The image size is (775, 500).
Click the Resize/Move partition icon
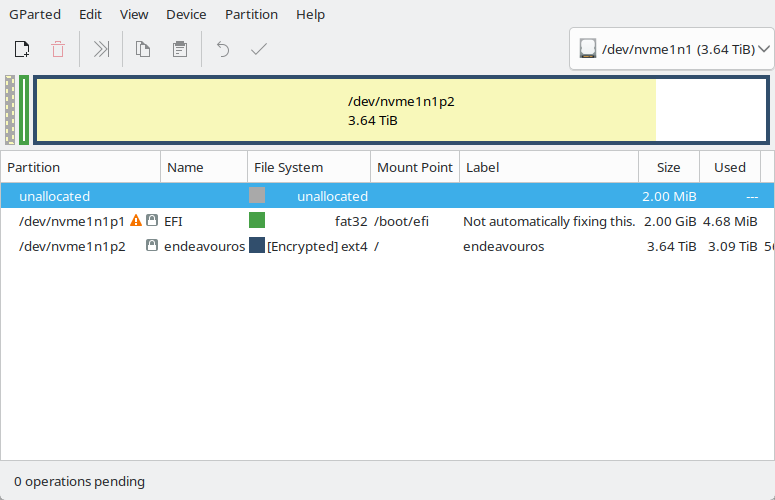[101, 49]
